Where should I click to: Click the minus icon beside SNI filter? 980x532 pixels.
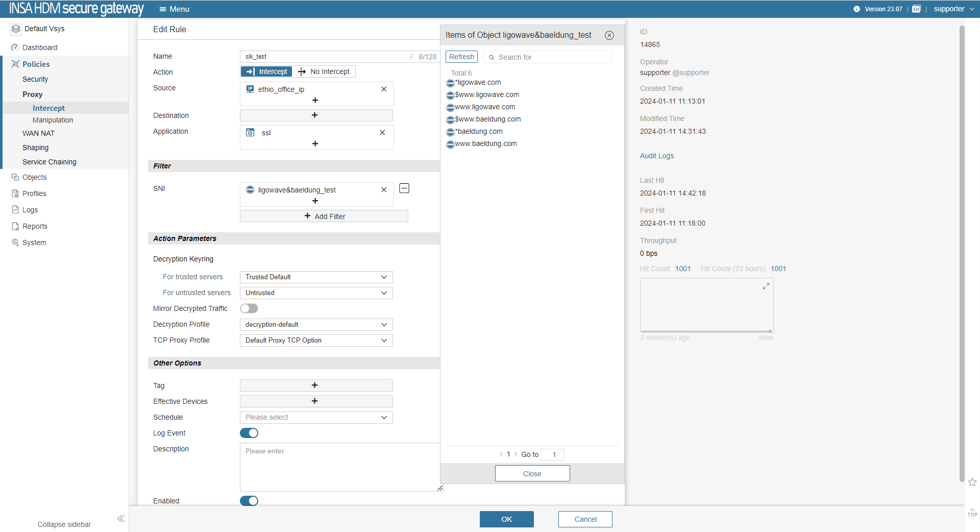[404, 188]
